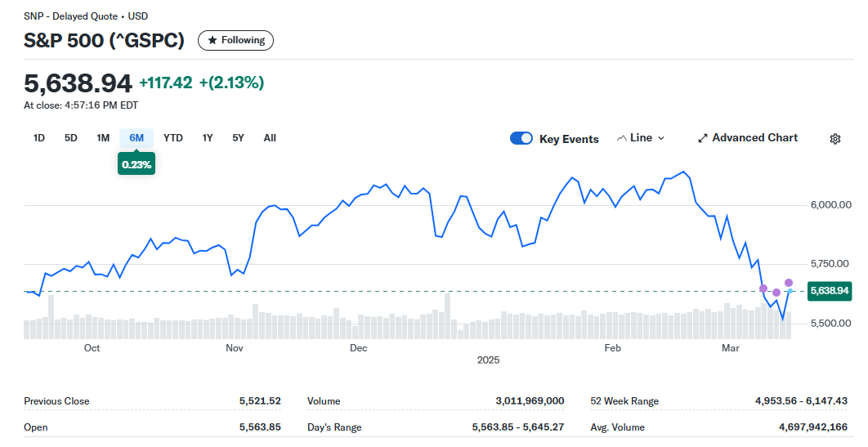868x447 pixels.
Task: Click the 2025 year label under chart
Action: (488, 360)
